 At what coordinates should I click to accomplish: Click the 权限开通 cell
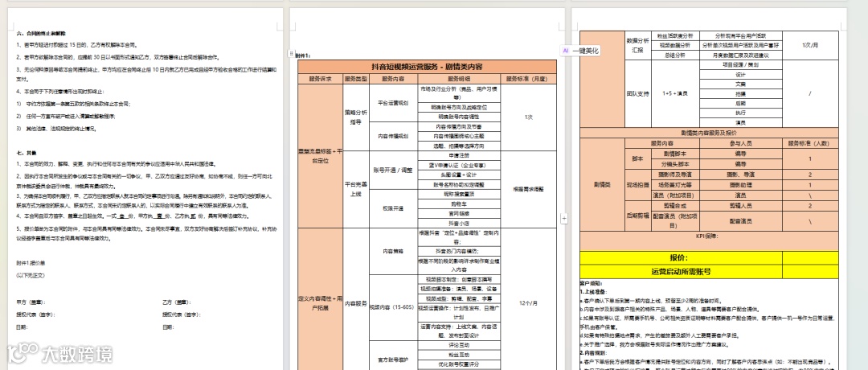(x=392, y=209)
